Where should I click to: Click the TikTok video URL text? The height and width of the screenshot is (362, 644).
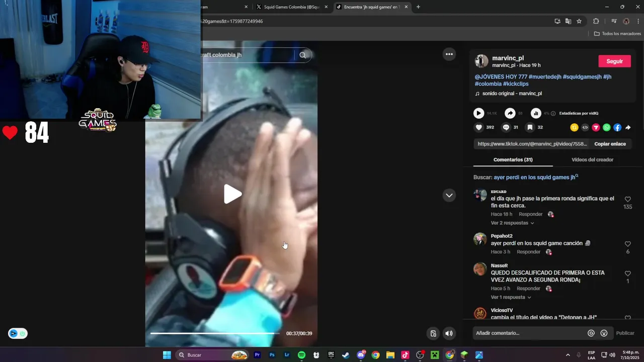point(532,144)
